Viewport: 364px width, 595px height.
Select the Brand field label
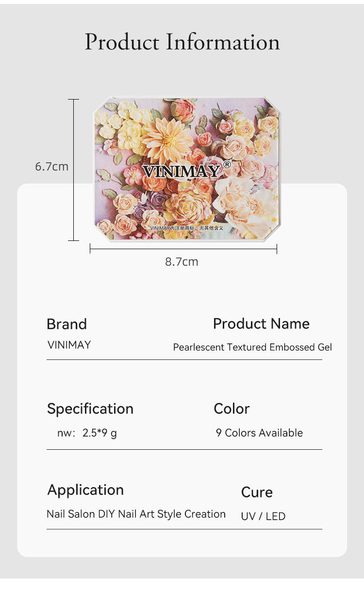[66, 324]
